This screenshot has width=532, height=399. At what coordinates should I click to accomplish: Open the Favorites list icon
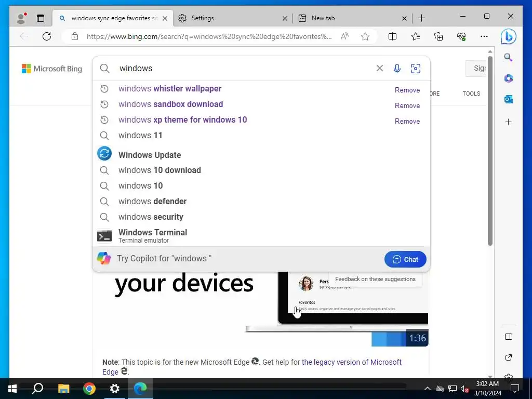[415, 36]
